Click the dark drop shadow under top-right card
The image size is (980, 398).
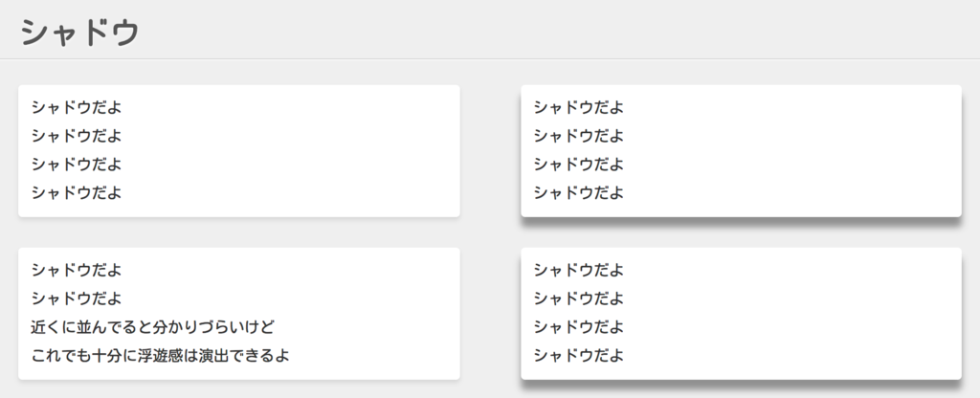coord(742,222)
